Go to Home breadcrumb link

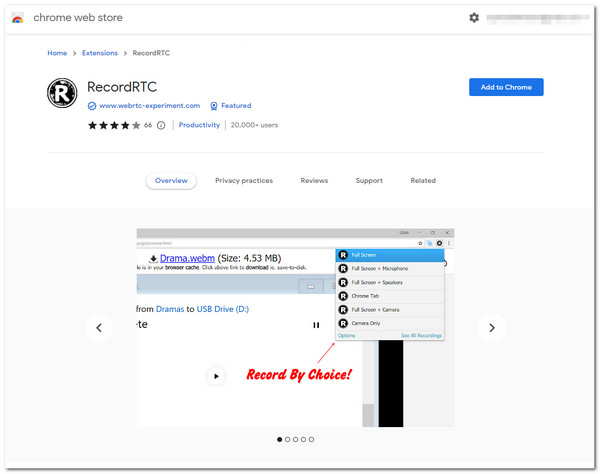[x=57, y=53]
